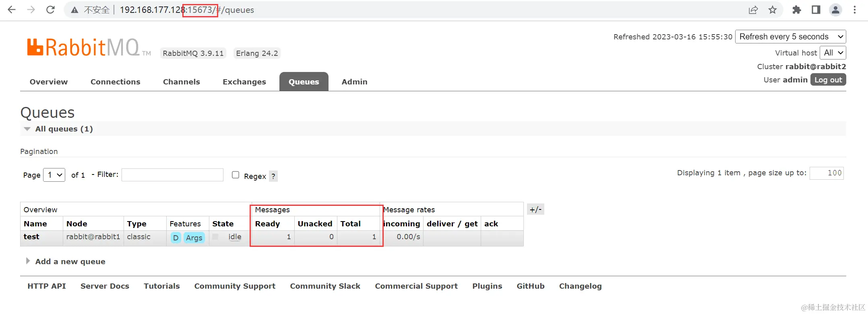The image size is (868, 314).
Task: Go to the Connections tab
Action: 116,82
